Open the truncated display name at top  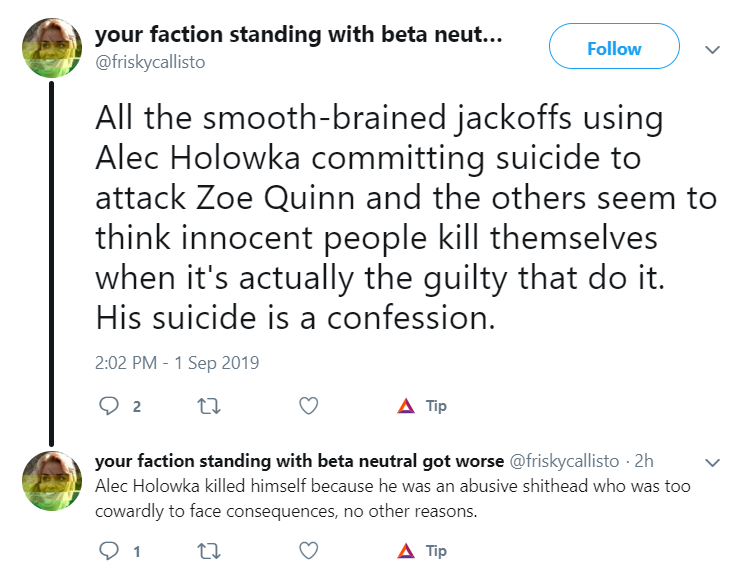click(298, 34)
